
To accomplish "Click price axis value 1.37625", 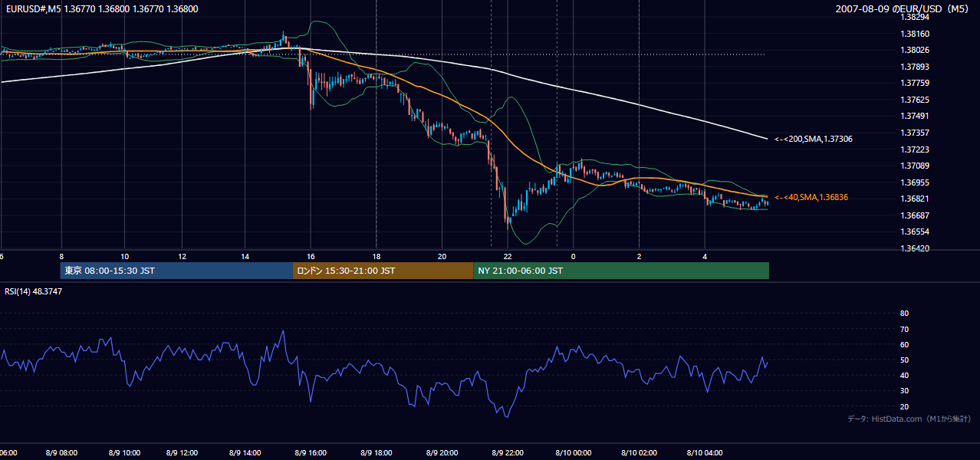I will pyautogui.click(x=915, y=100).
